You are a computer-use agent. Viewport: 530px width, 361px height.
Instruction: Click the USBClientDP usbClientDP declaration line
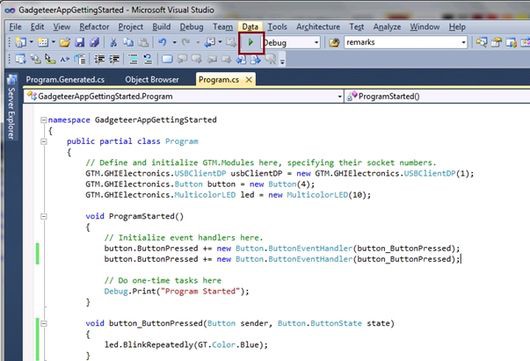tap(280, 173)
